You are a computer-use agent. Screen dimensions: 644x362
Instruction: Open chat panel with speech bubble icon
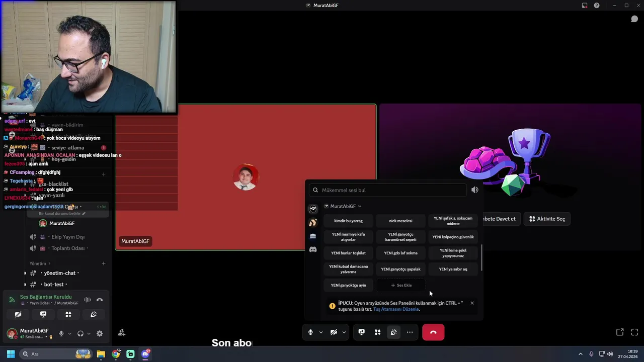pos(634,19)
